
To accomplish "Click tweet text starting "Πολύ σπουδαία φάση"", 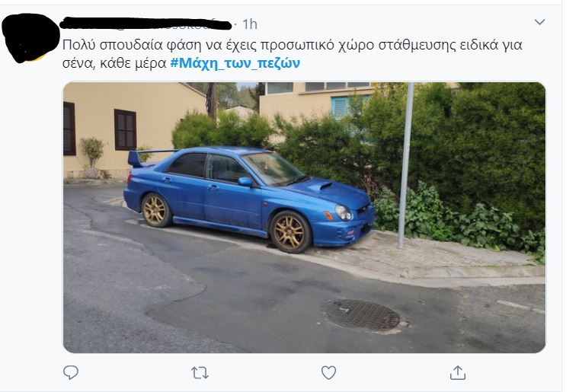I will (292, 45).
